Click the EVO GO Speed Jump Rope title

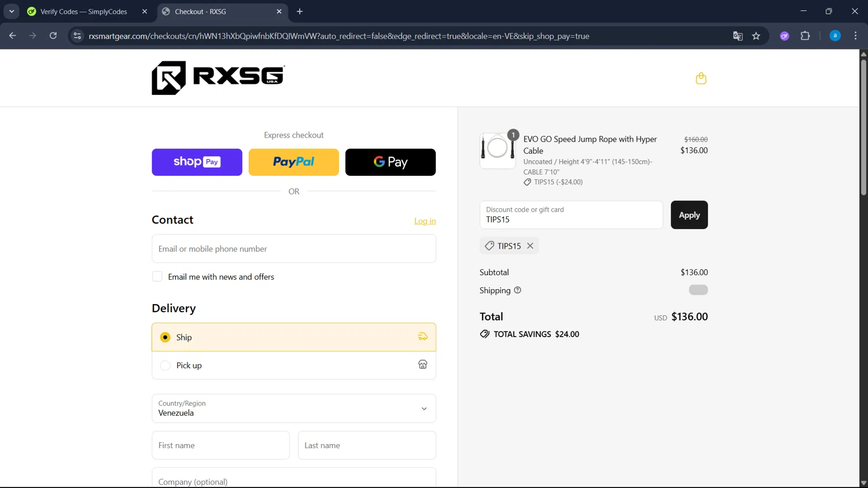[x=590, y=145]
